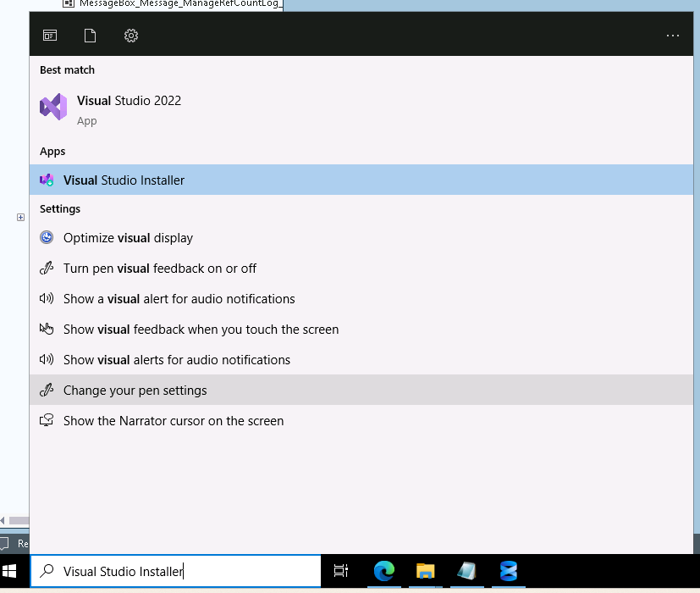This screenshot has width=700, height=593.
Task: Click pen icon beside Change your pen settings
Action: tap(47, 391)
